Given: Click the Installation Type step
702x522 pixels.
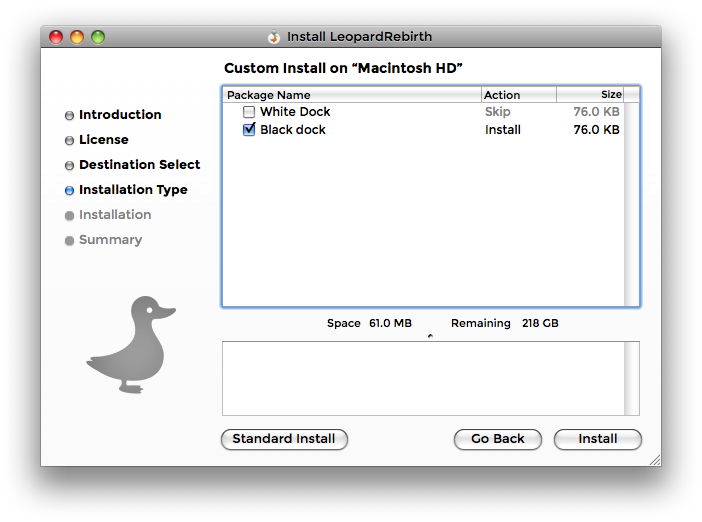Looking at the screenshot, I should [x=133, y=190].
